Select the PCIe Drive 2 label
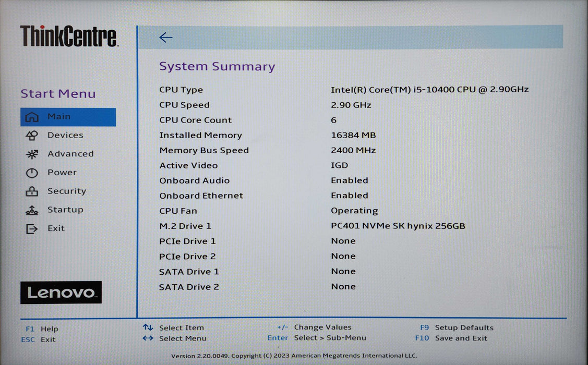The image size is (588, 365). [187, 257]
